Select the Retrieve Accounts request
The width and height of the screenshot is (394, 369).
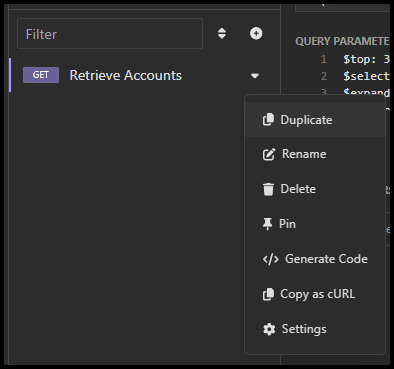pos(144,75)
